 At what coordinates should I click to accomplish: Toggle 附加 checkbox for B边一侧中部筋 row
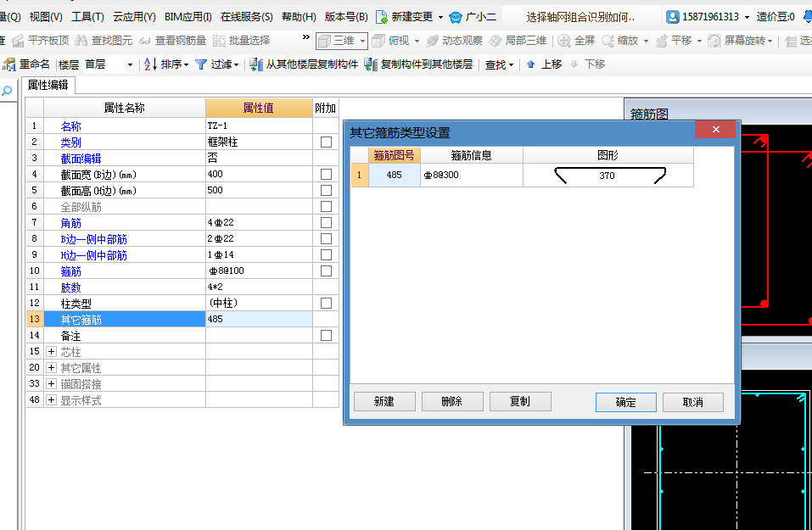[x=327, y=238]
